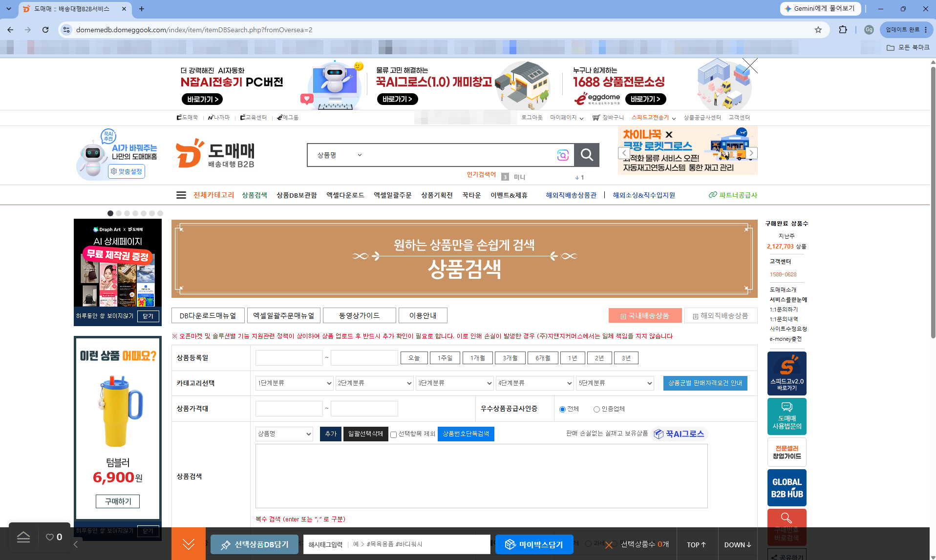This screenshot has height=560, width=936.
Task: Go to 상품DB보관함 menu
Action: point(297,195)
